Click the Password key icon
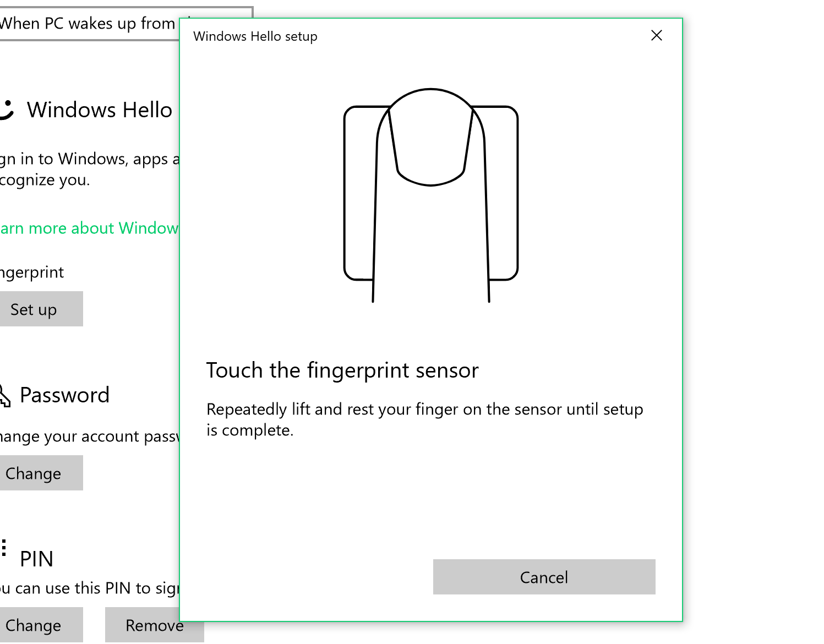 (x=5, y=395)
